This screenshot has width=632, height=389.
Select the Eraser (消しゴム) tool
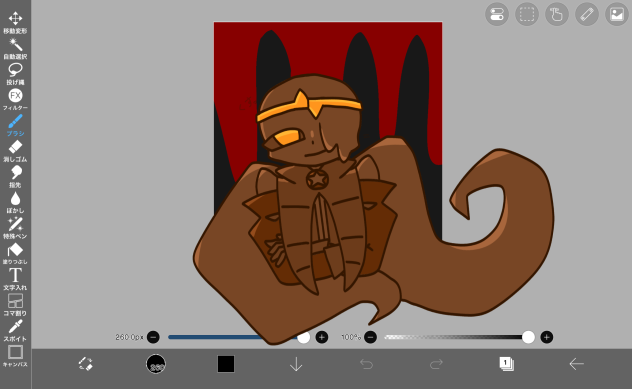[15, 151]
